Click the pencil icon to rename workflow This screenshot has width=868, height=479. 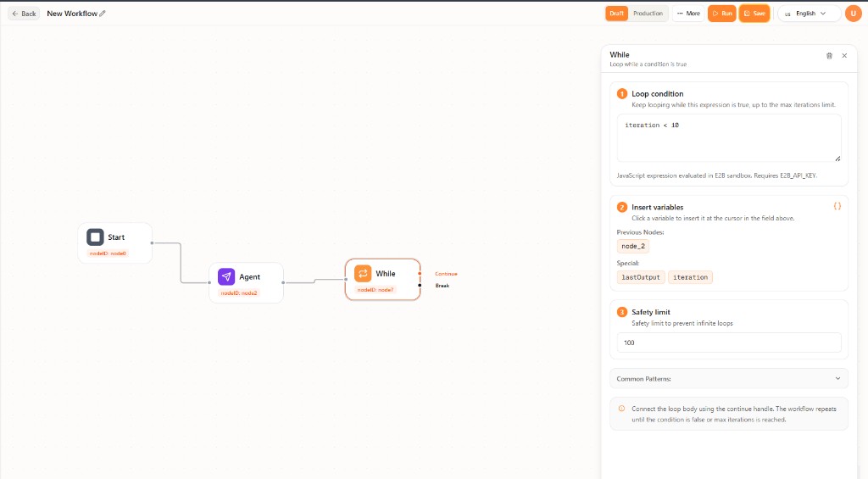pyautogui.click(x=103, y=14)
